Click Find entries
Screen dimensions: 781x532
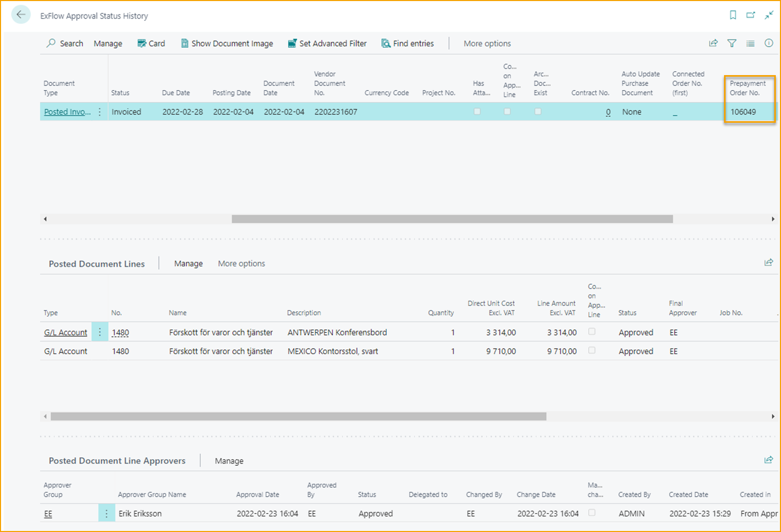pyautogui.click(x=408, y=44)
